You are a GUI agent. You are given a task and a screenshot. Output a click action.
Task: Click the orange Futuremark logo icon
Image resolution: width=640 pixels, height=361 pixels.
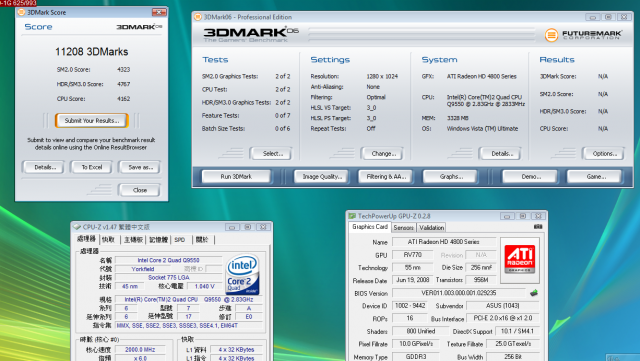pos(551,35)
